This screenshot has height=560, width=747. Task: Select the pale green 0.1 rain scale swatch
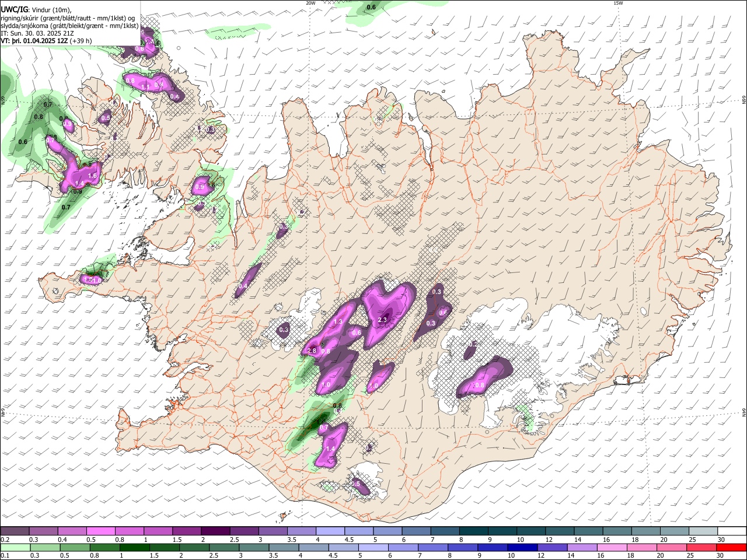(x=15, y=547)
